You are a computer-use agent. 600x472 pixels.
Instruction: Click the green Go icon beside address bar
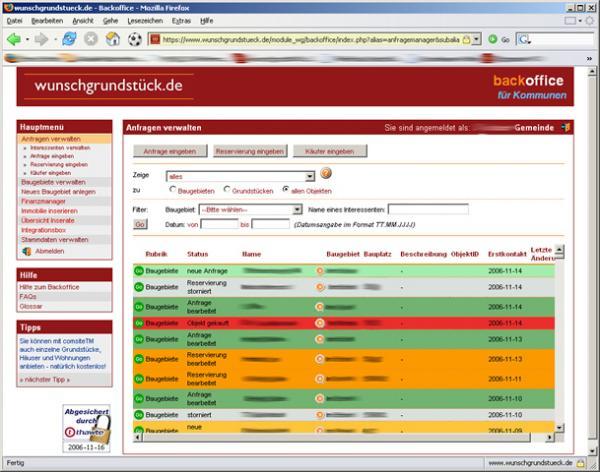(x=493, y=39)
